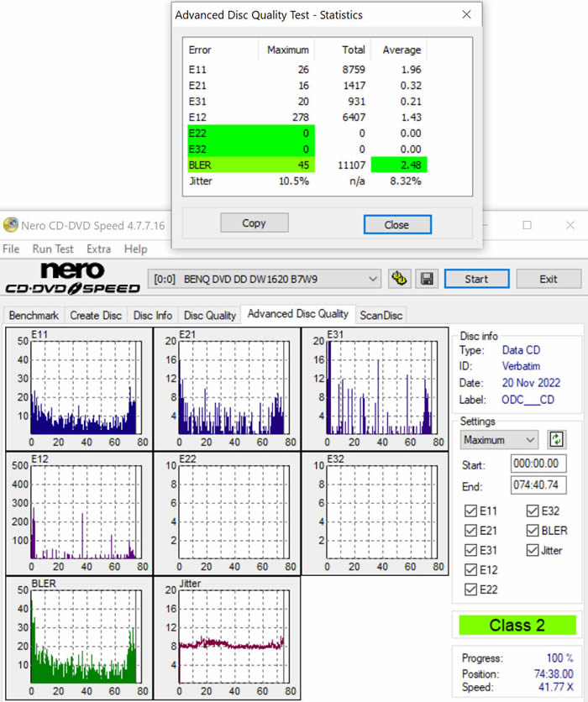Click the Total column header
Image resolution: width=588 pixels, height=702 pixels.
344,50
